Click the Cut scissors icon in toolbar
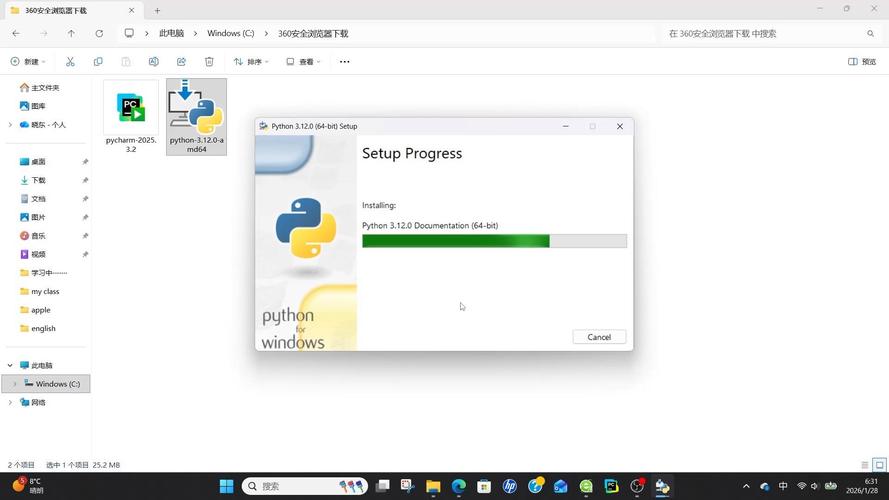Viewport: 889px width, 500px height. coord(70,61)
